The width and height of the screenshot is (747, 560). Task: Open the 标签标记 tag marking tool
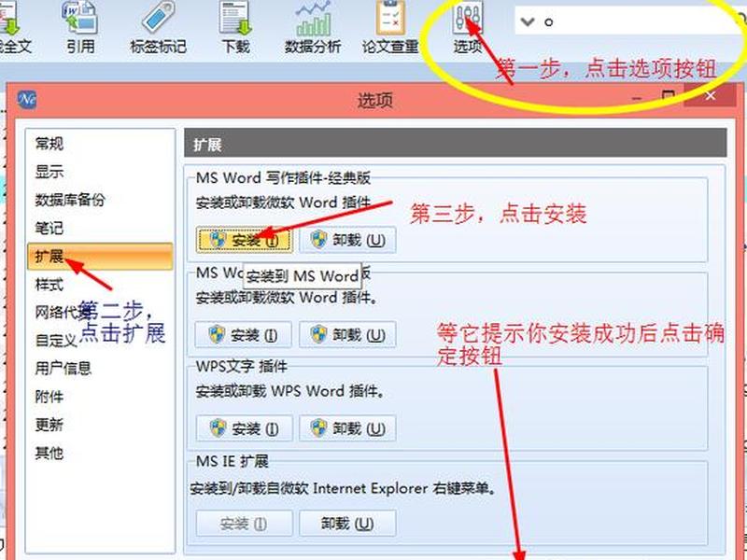158,27
